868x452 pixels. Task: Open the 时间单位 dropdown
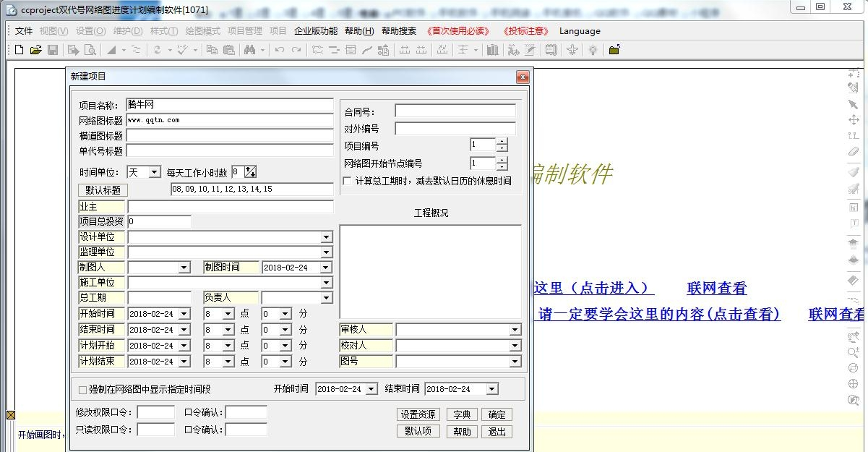[155, 172]
